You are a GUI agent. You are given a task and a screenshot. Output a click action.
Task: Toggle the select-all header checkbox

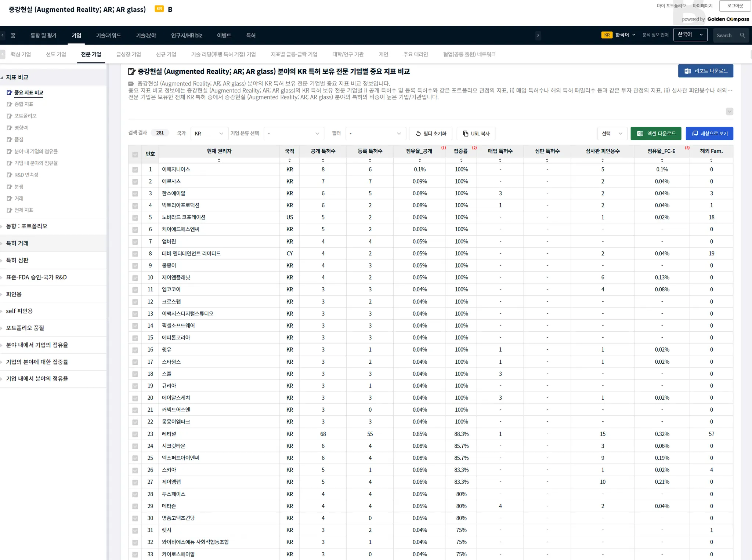(135, 154)
